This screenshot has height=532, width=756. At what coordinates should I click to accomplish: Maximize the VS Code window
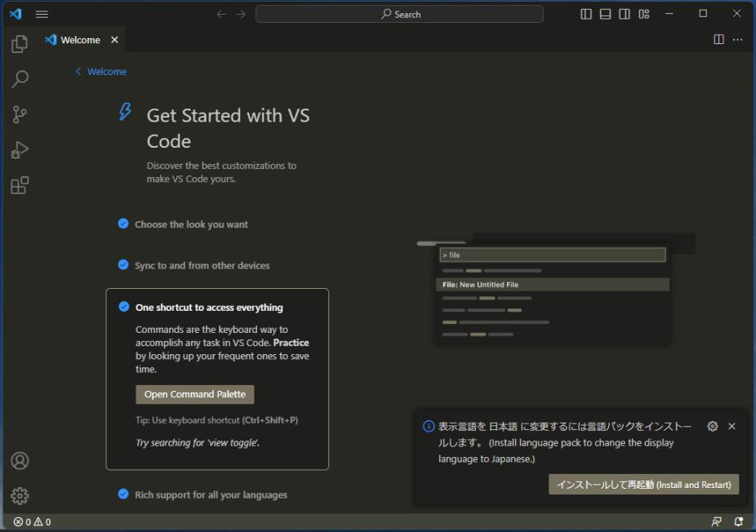coord(703,14)
